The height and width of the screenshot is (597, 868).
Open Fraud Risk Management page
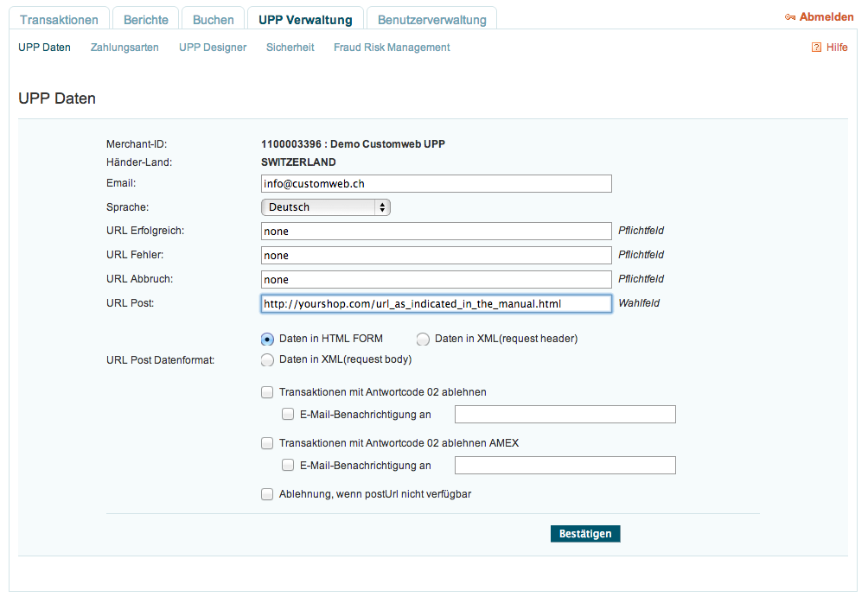(392, 48)
